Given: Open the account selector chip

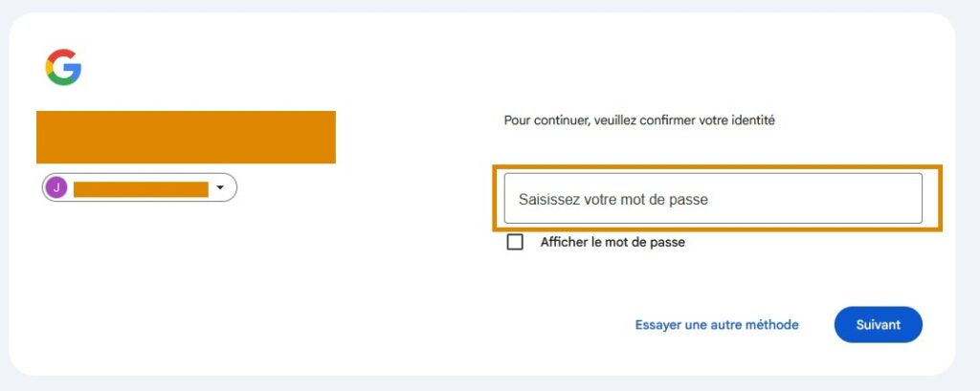Looking at the screenshot, I should pyautogui.click(x=140, y=187).
